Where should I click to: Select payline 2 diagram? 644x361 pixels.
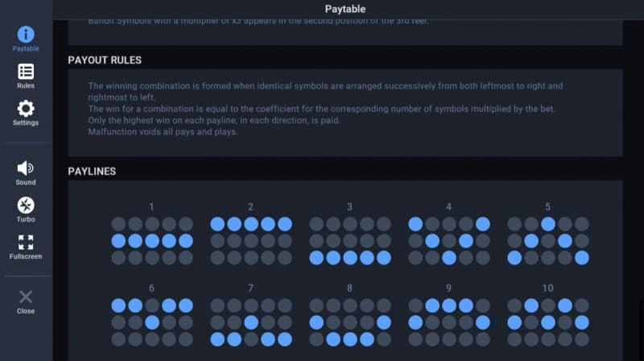[250, 240]
